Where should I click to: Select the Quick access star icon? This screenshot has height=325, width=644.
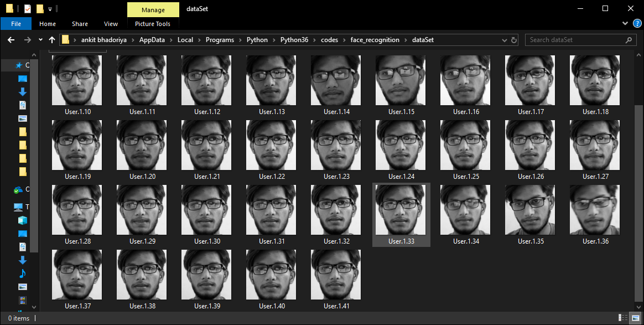point(18,65)
